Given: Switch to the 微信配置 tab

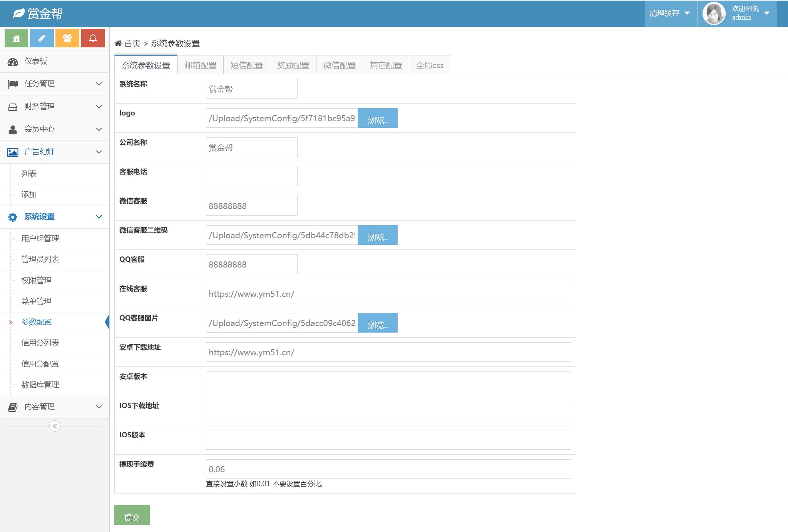Looking at the screenshot, I should (x=339, y=65).
